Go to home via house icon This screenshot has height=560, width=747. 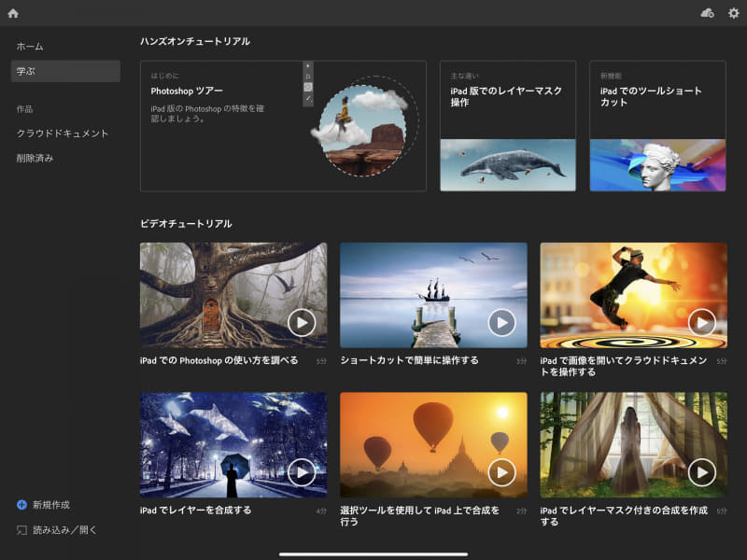coord(13,13)
